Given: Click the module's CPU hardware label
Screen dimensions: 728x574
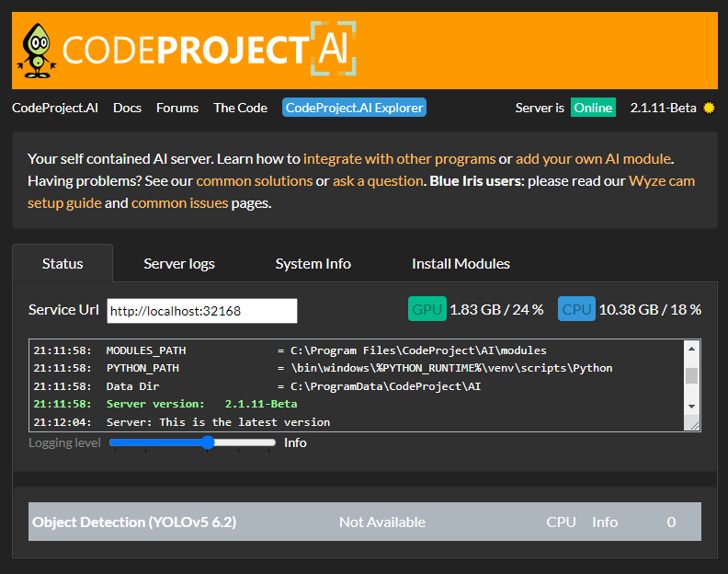Looking at the screenshot, I should point(561,522).
